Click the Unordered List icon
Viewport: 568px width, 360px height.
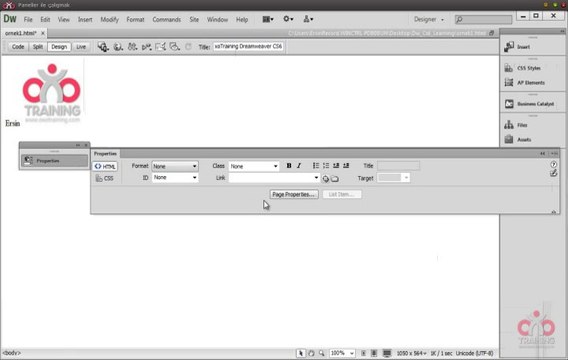tap(316, 166)
